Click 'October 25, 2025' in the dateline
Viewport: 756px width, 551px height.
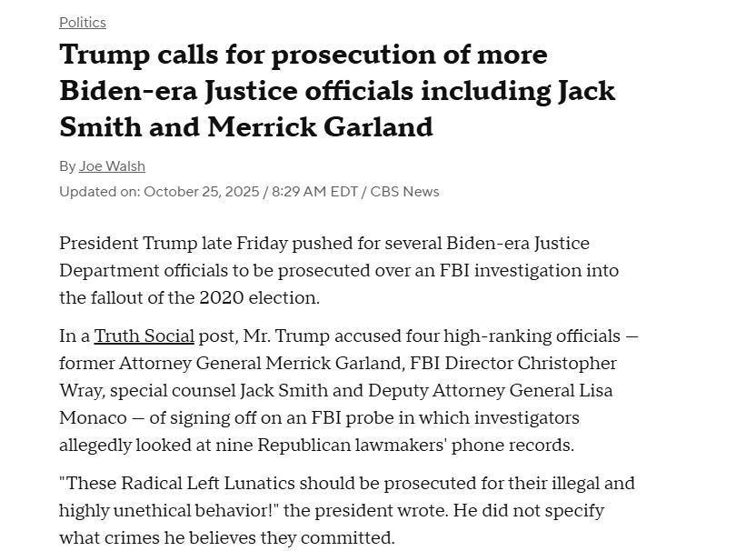(x=202, y=192)
